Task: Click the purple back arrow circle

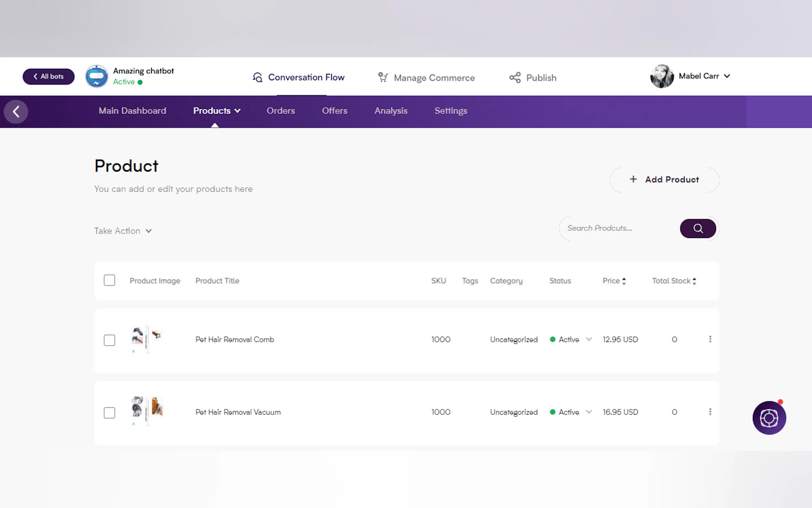Action: coord(16,112)
